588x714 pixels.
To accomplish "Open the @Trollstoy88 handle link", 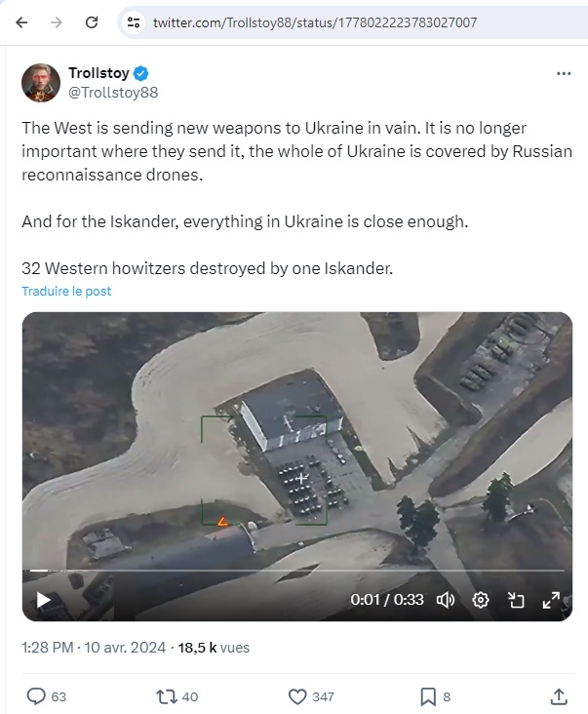I will (x=113, y=93).
